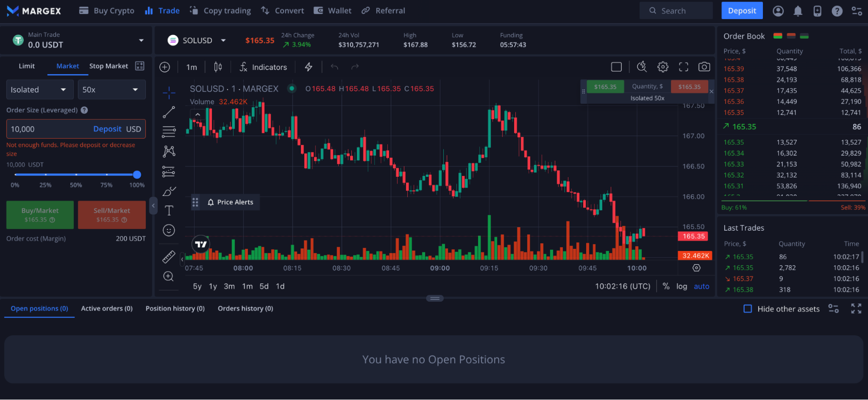Select the ruler measure tool
The width and height of the screenshot is (868, 400).
pos(169,257)
